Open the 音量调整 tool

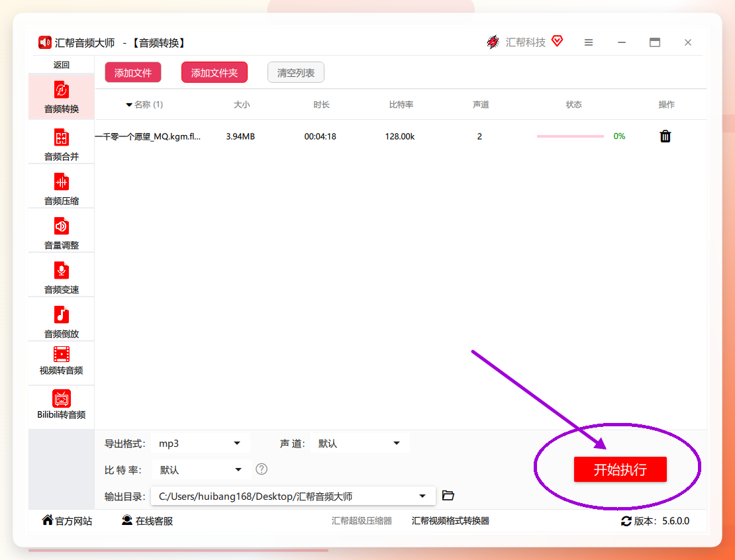point(62,232)
